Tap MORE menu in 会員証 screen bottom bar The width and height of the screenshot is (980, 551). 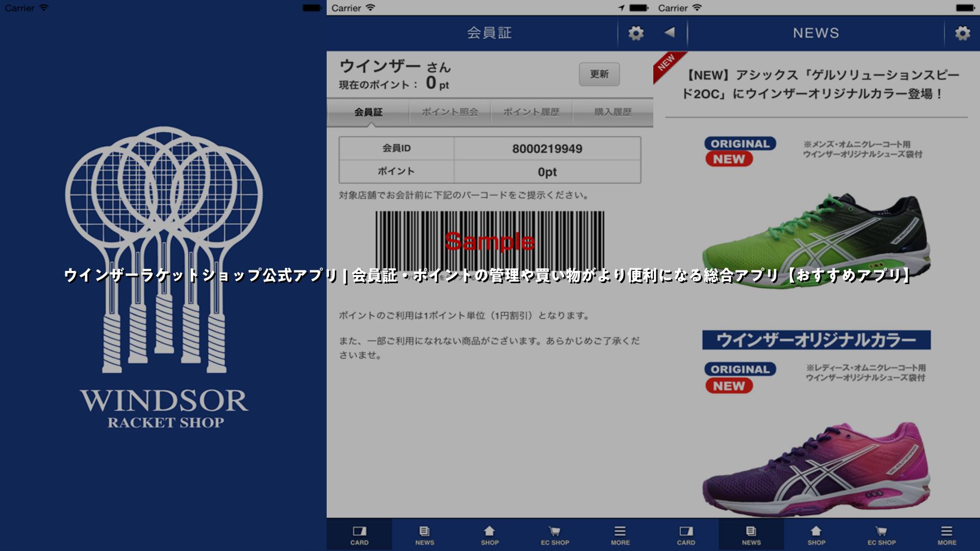click(621, 535)
